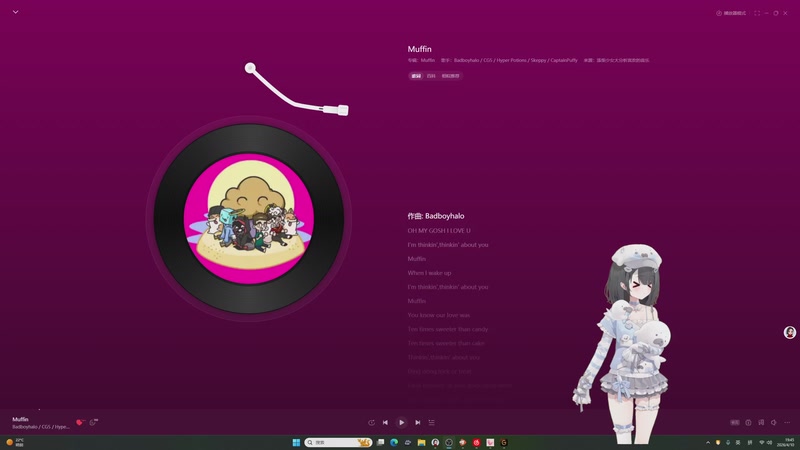Seek along the thin playback progress bar
Image resolution: width=800 pixels, height=450 pixels.
[x=400, y=409]
